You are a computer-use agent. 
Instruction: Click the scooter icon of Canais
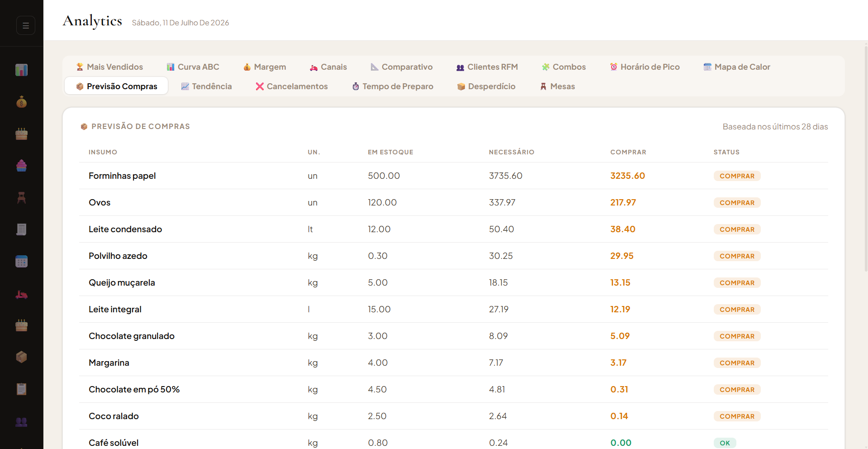click(x=314, y=67)
